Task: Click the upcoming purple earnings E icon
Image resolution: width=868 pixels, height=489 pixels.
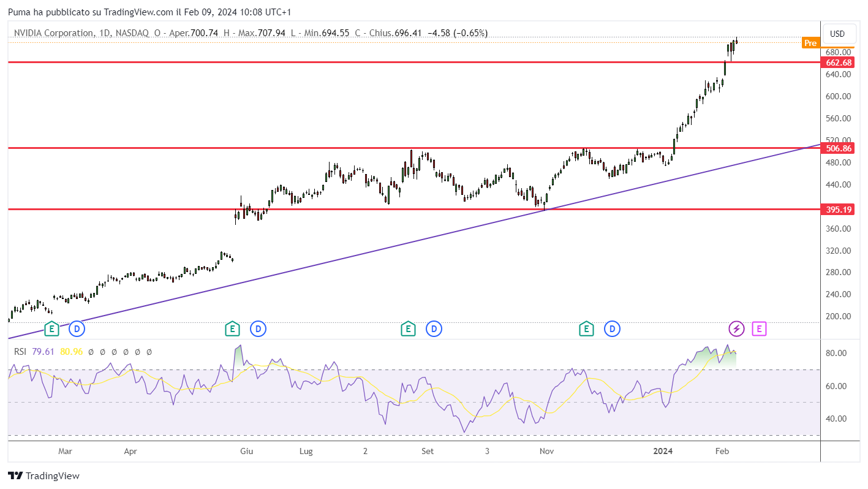Action: pos(759,329)
